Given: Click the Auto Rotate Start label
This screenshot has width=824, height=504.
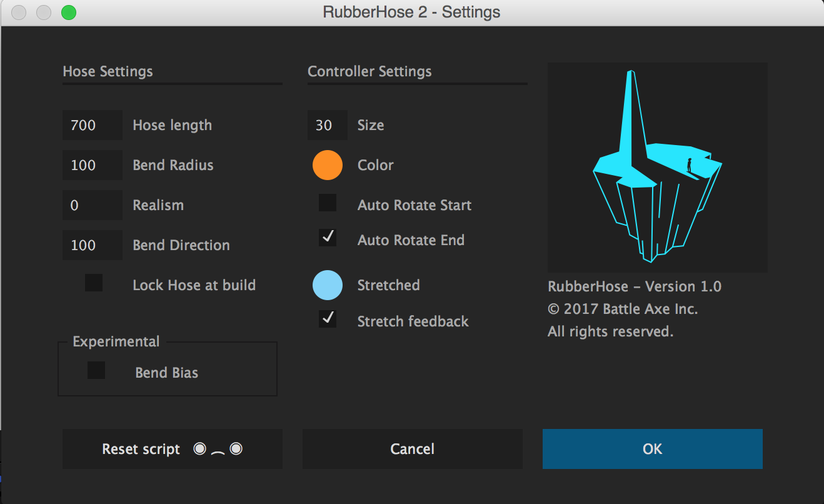Looking at the screenshot, I should [415, 205].
